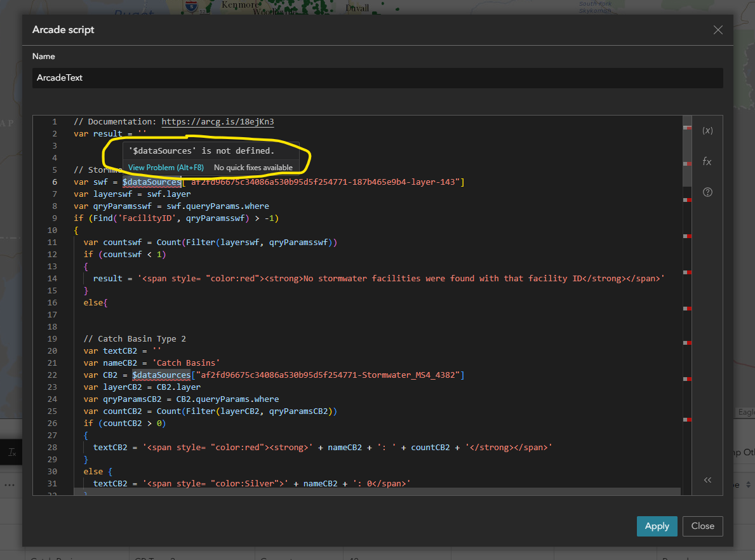755x560 pixels.
Task: Dismiss the Arcade script dialog via X
Action: point(718,30)
